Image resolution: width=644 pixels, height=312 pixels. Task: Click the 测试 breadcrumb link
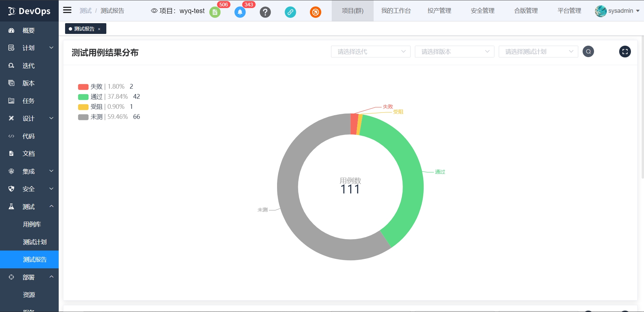[85, 10]
